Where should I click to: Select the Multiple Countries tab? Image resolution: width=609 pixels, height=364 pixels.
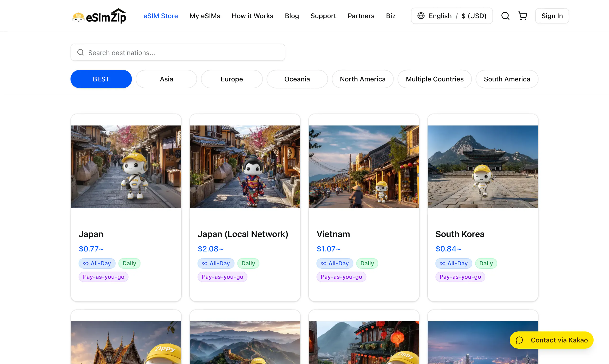pos(435,79)
